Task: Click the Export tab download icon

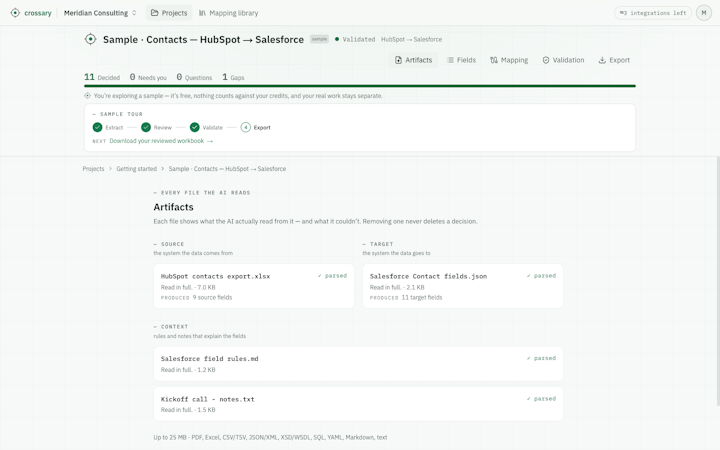Action: pos(602,60)
